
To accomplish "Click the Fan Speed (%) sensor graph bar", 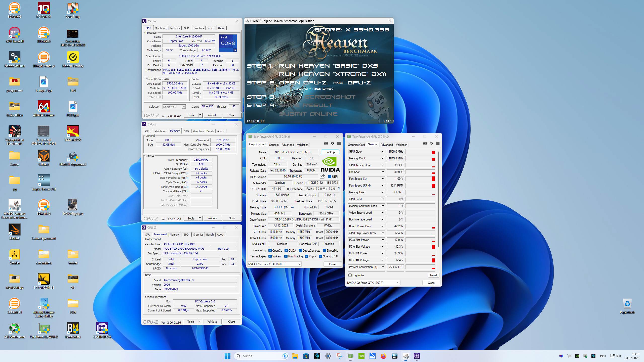I will [420, 179].
